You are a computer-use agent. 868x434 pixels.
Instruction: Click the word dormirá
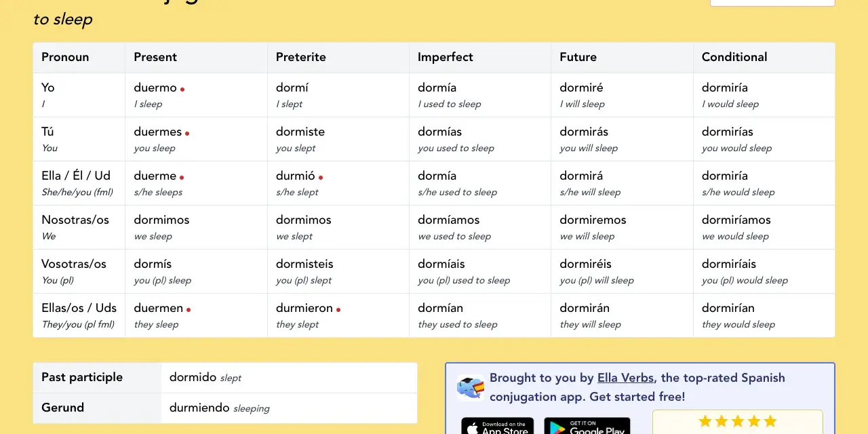[x=581, y=176]
